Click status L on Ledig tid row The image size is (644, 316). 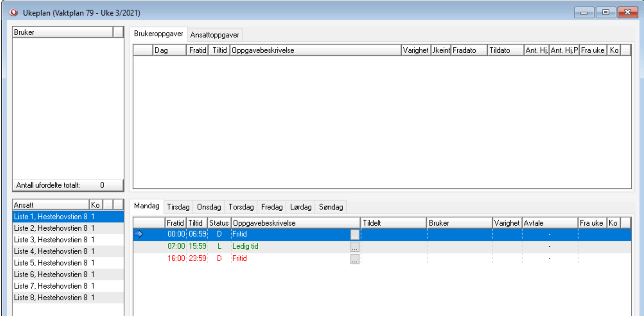[219, 247]
